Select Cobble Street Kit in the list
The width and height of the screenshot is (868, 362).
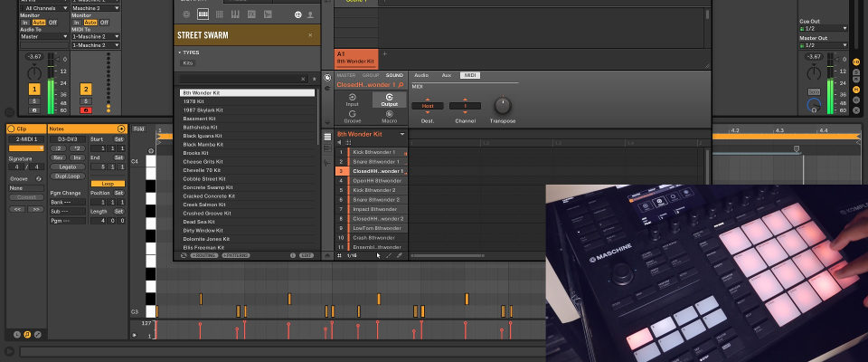pos(203,178)
